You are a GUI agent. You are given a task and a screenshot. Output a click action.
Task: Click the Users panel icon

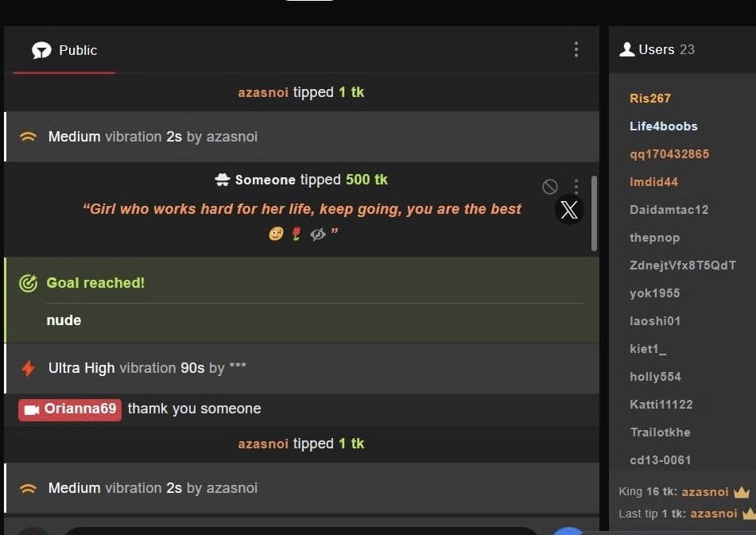pos(626,49)
